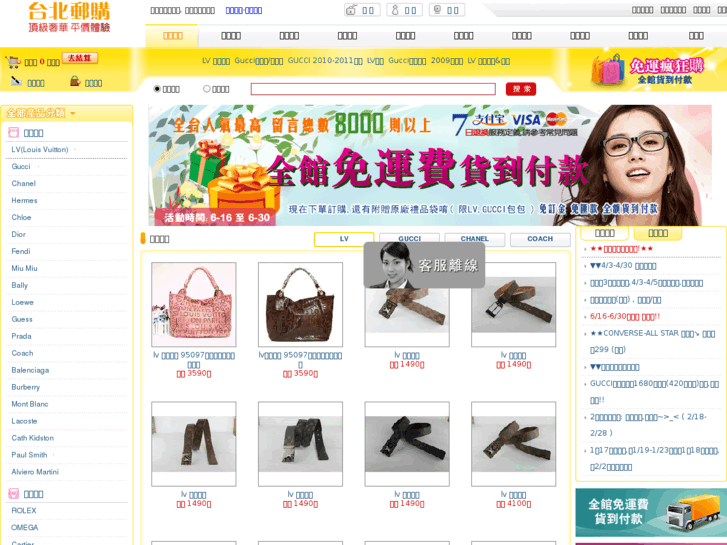Click the 2009 keyword link in yellow bar

[446, 61]
